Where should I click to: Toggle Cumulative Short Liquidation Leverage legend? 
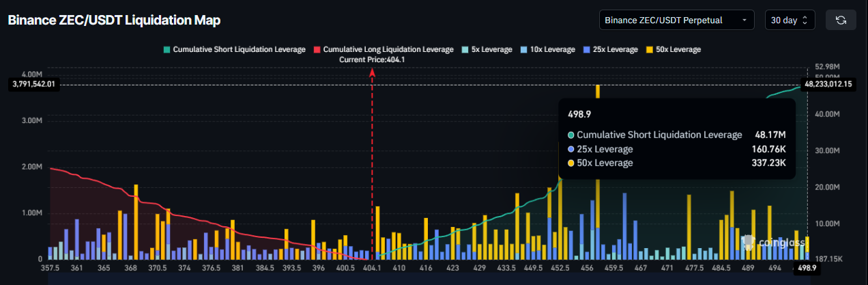[233, 49]
